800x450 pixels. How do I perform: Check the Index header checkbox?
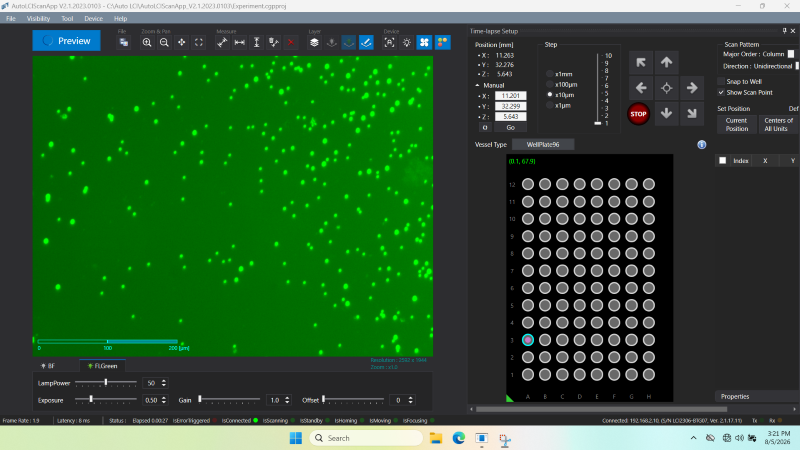pyautogui.click(x=722, y=161)
